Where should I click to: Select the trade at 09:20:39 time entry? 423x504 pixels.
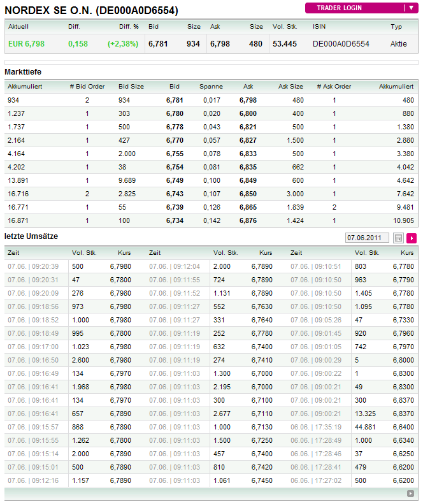click(x=33, y=266)
